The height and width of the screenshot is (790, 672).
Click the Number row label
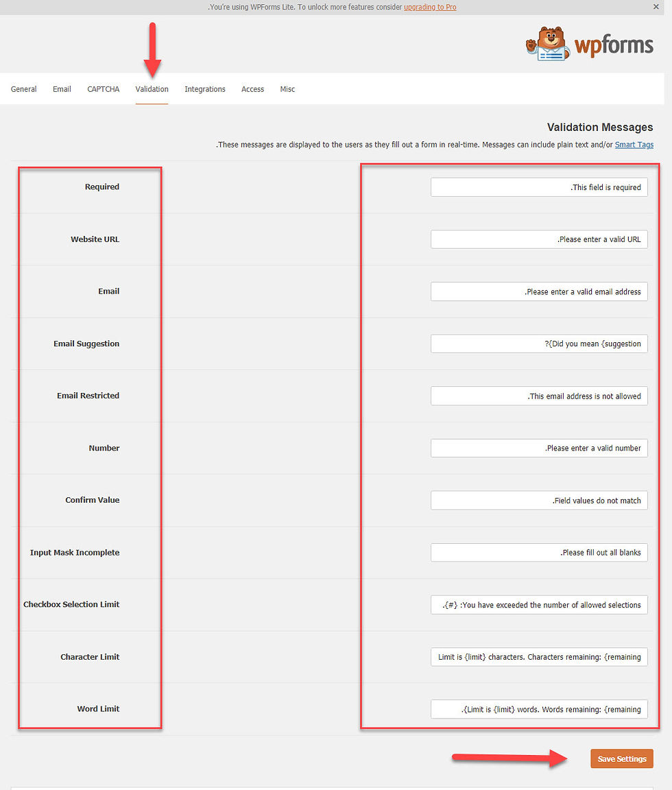(104, 448)
